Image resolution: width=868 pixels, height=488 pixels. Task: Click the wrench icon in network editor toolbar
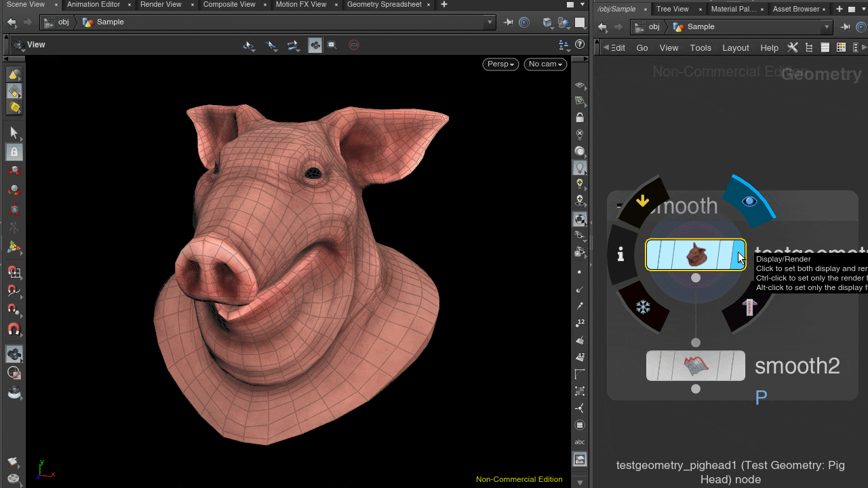click(x=792, y=47)
